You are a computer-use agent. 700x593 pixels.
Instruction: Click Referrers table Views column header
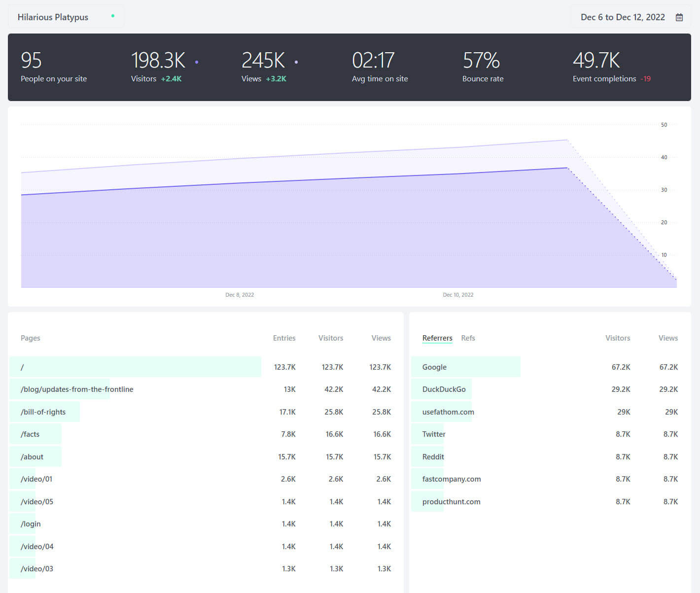(x=668, y=338)
